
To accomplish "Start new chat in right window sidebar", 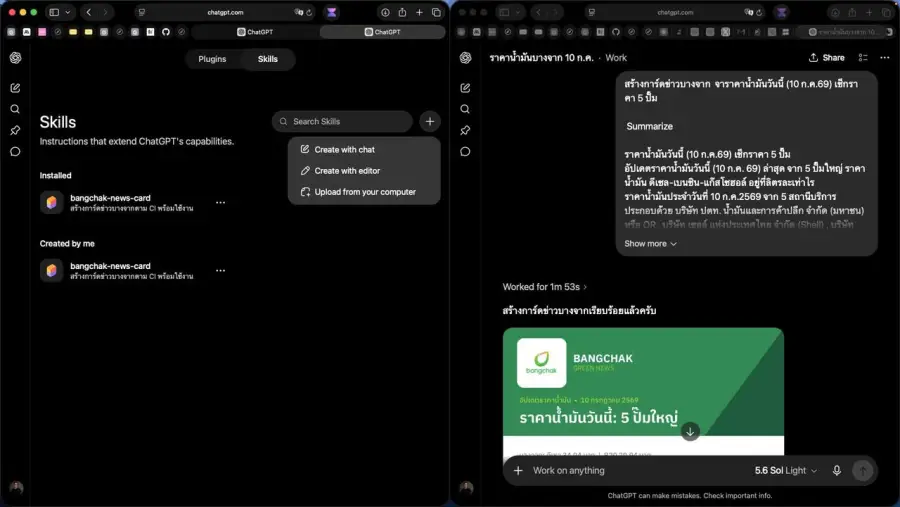I will coord(465,88).
